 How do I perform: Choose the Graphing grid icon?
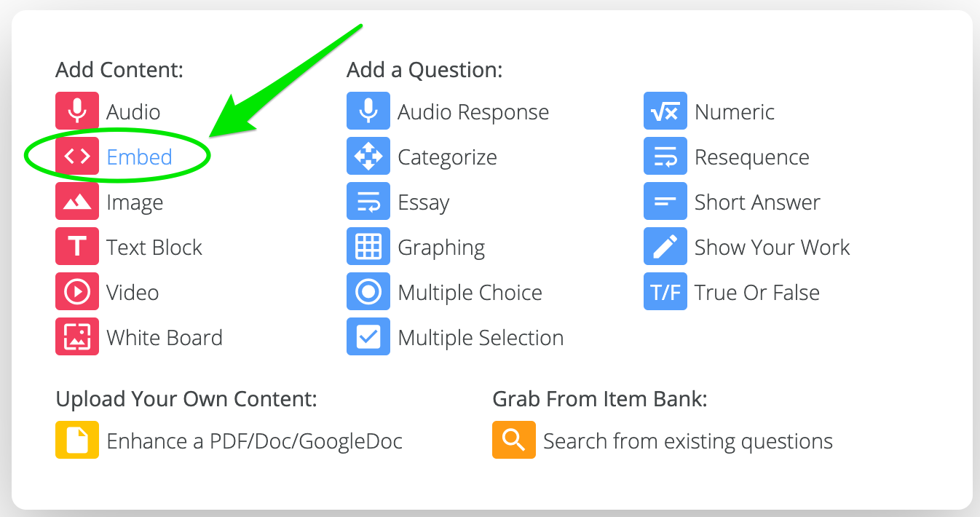[368, 247]
